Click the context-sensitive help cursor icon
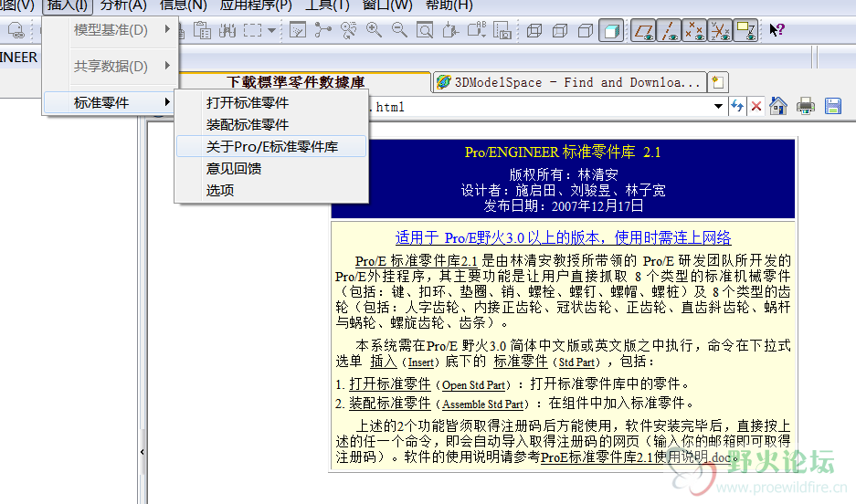This screenshot has width=856, height=504. click(777, 30)
